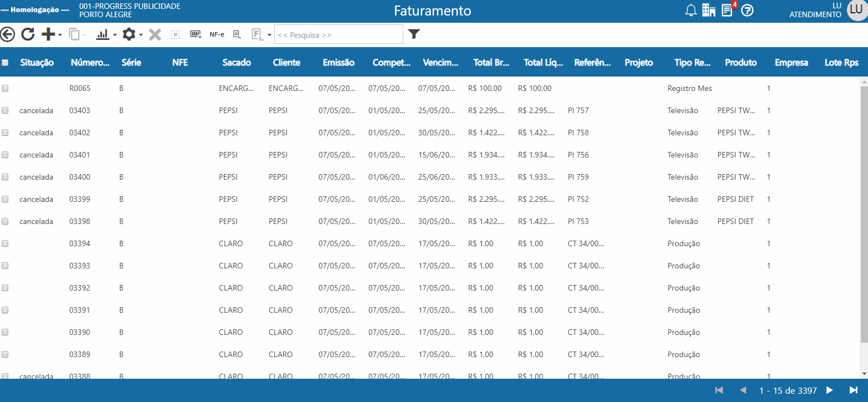Screen dimensions: 868x402
Task: Click the "R$ 100,00" Total Bruto cell
Action: pyautogui.click(x=485, y=88)
